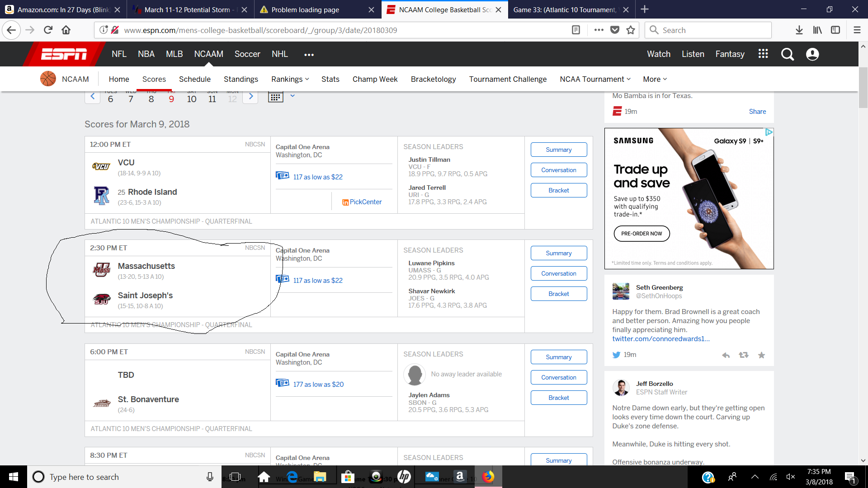
Task: Select NBA in top navigation
Action: coord(146,54)
